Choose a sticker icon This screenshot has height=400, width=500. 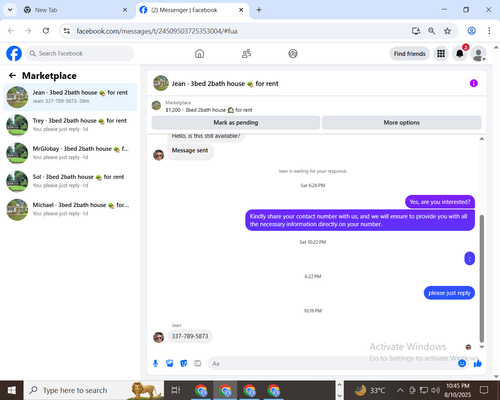click(x=183, y=363)
